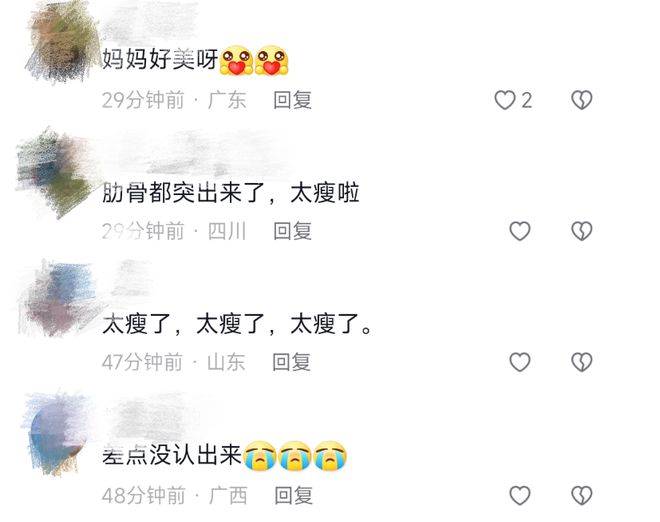The width and height of the screenshot is (660, 522).
Task: Tap 回复 under the 广西 comment
Action: (x=293, y=495)
